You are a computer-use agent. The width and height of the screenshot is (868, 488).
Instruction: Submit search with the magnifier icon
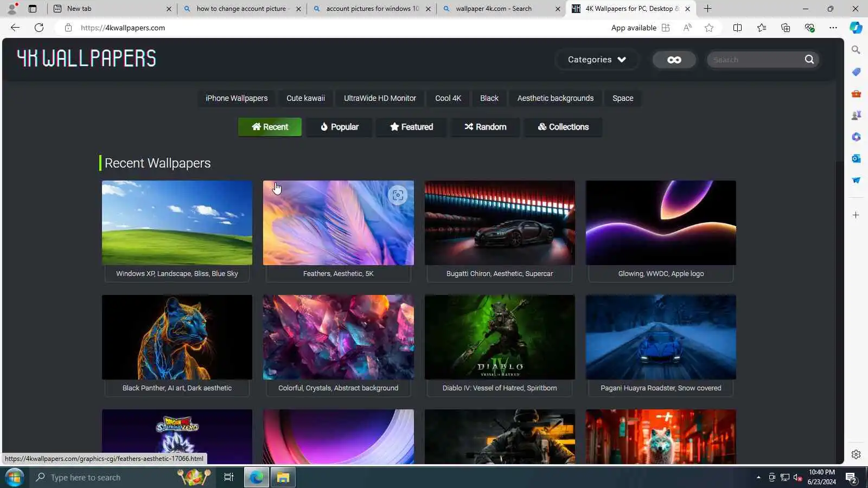click(x=809, y=60)
